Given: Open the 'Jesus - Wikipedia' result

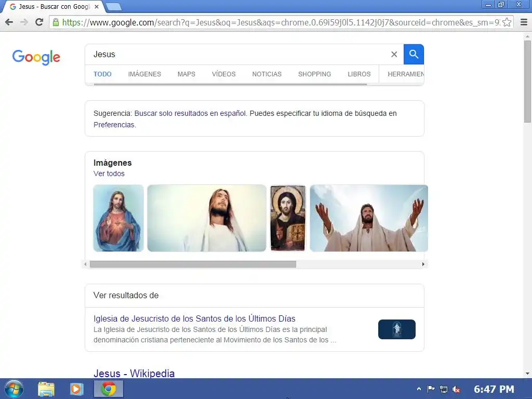Looking at the screenshot, I should [134, 373].
